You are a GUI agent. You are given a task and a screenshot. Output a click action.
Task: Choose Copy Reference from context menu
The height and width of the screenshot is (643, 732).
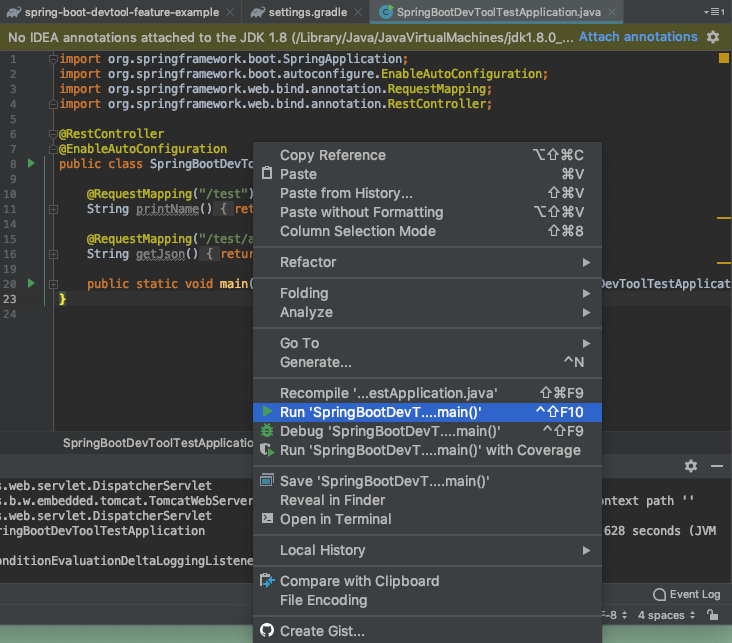tap(427, 155)
